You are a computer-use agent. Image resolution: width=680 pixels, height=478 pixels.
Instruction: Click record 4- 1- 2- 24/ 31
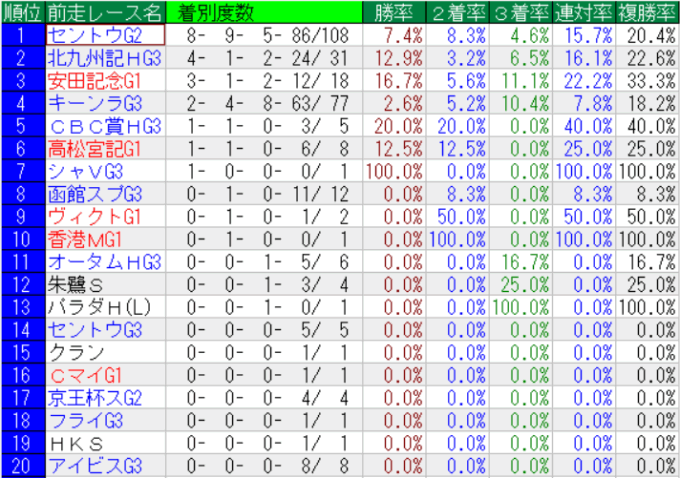click(x=268, y=58)
